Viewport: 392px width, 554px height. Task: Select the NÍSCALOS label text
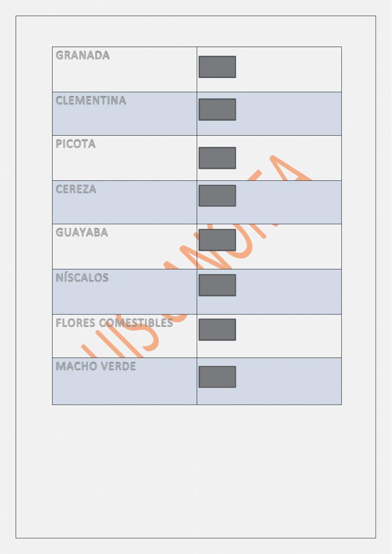pos(82,278)
